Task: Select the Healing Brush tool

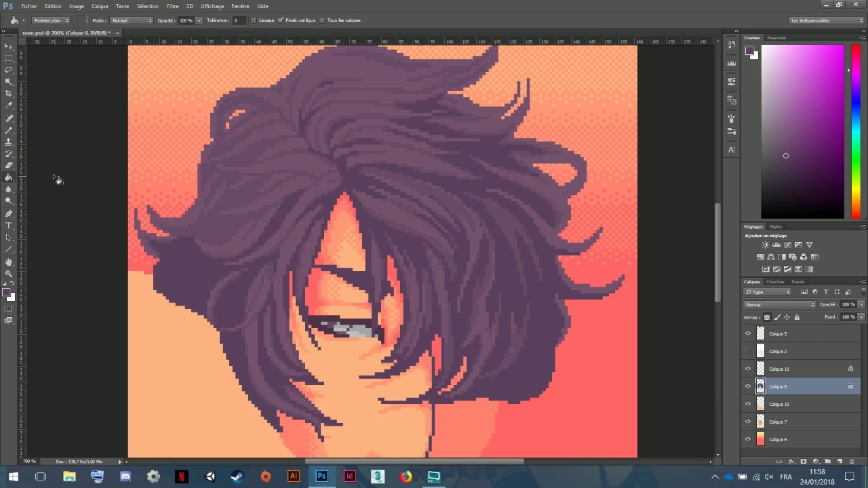Action: (9, 118)
